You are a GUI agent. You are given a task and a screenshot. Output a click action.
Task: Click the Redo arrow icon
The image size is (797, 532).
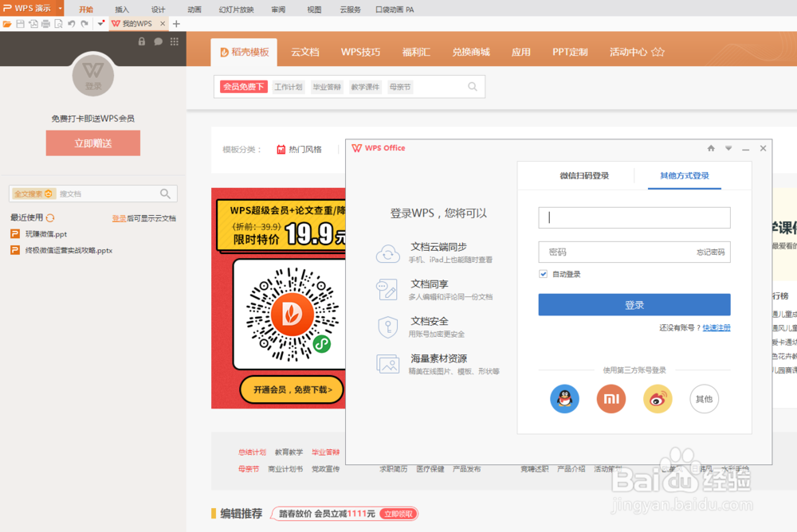(84, 24)
